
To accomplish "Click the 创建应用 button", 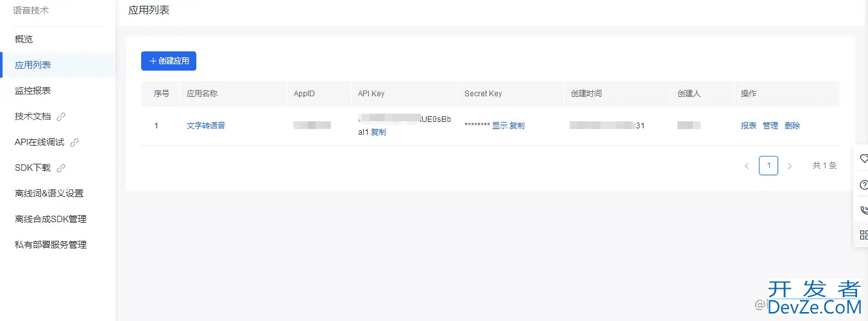I will [x=169, y=61].
